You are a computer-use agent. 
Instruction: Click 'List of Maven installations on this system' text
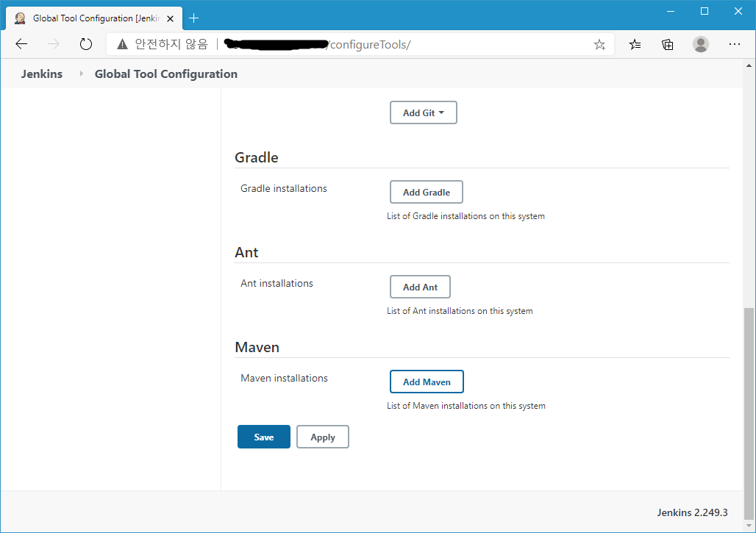pos(466,407)
